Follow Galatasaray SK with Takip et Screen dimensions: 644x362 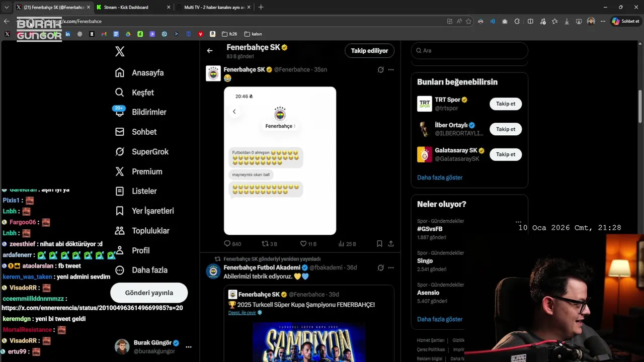point(506,154)
